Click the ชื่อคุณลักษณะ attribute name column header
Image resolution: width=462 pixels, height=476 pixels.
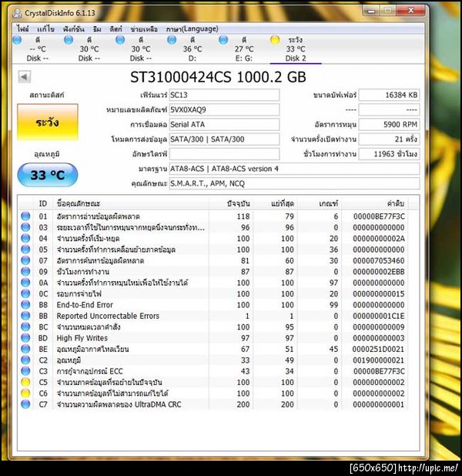click(131, 203)
